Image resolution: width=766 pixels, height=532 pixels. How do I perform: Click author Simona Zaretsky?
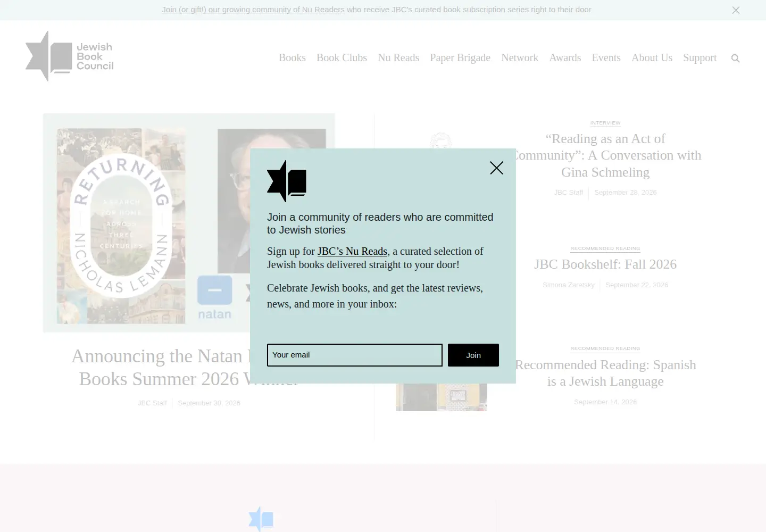tap(569, 285)
